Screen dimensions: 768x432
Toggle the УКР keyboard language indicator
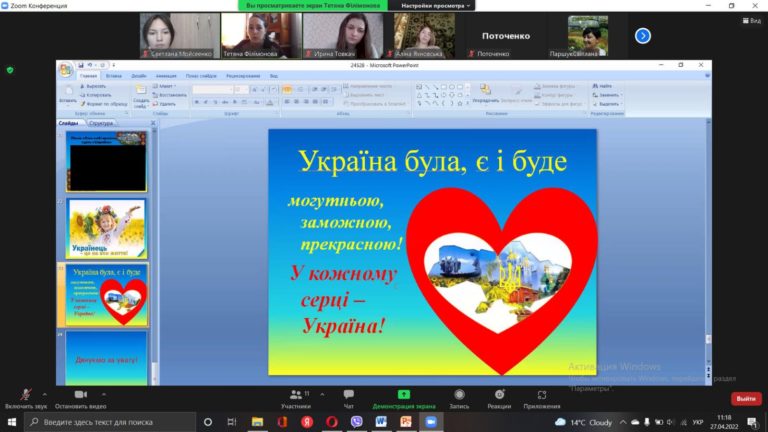pos(697,422)
